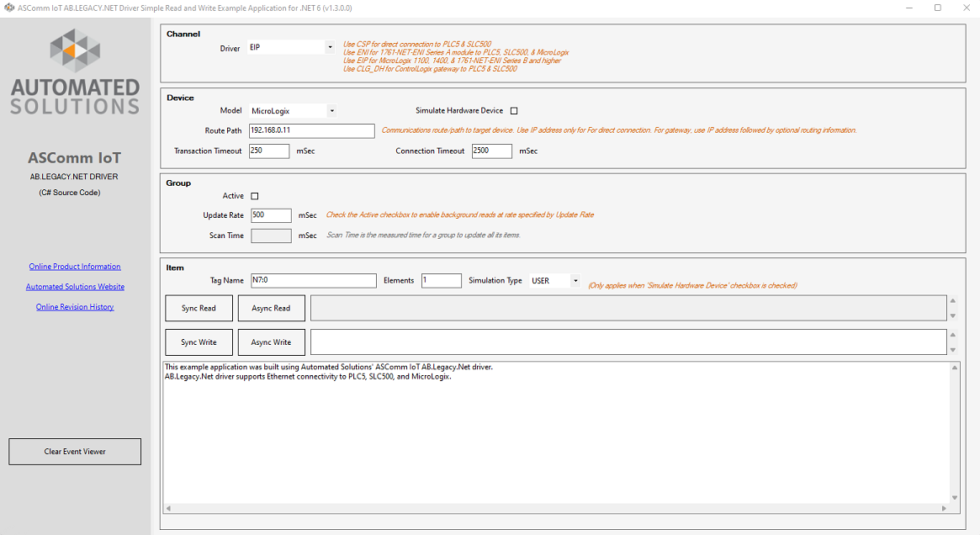Click the Clear Event Viewer button
The height and width of the screenshot is (535, 980).
click(75, 451)
